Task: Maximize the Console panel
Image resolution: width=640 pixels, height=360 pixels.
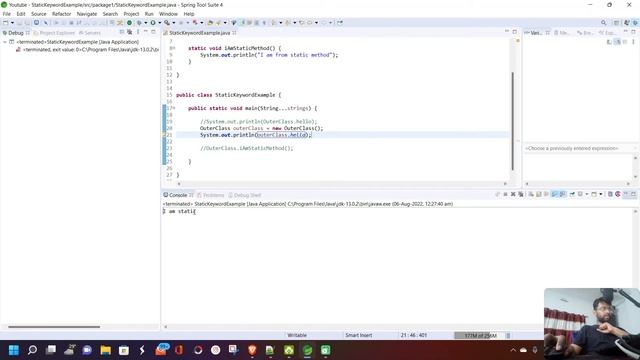Action: pos(633,194)
